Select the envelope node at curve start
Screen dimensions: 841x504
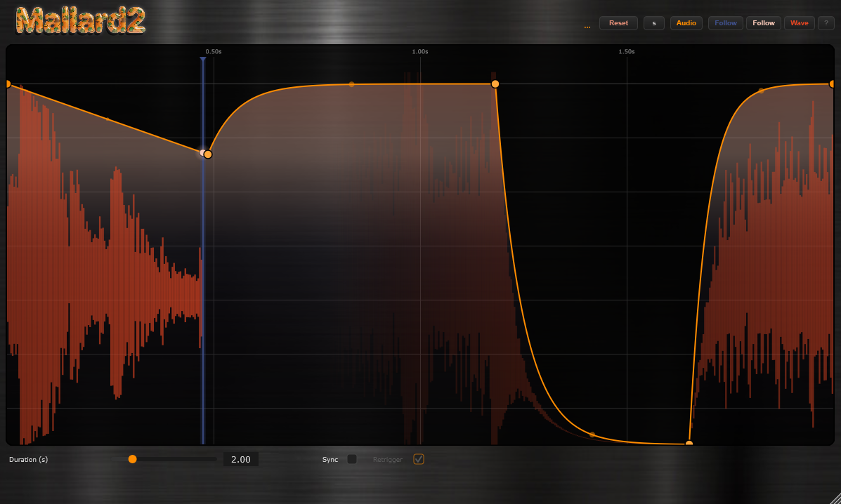click(x=8, y=84)
